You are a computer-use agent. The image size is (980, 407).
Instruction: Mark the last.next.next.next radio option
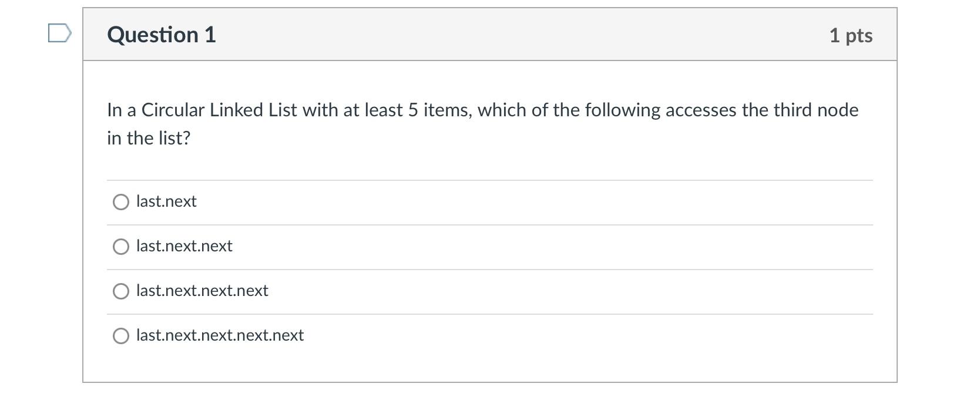point(121,291)
